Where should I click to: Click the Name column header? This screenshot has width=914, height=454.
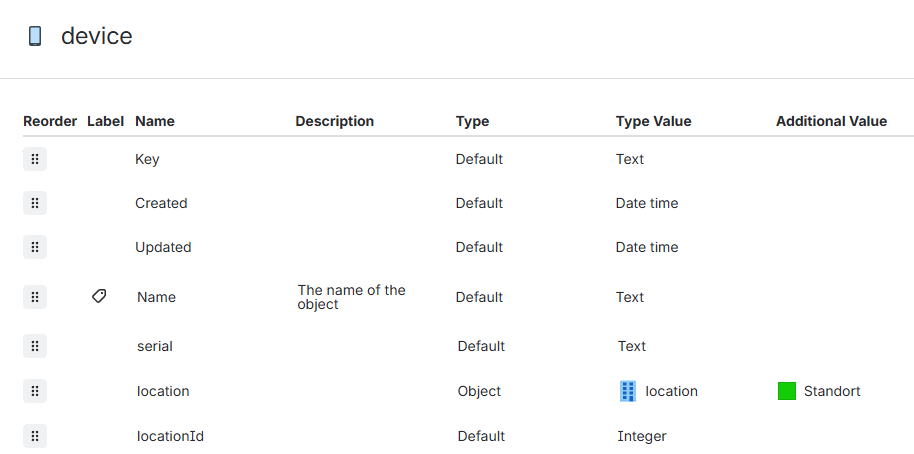pyautogui.click(x=155, y=121)
